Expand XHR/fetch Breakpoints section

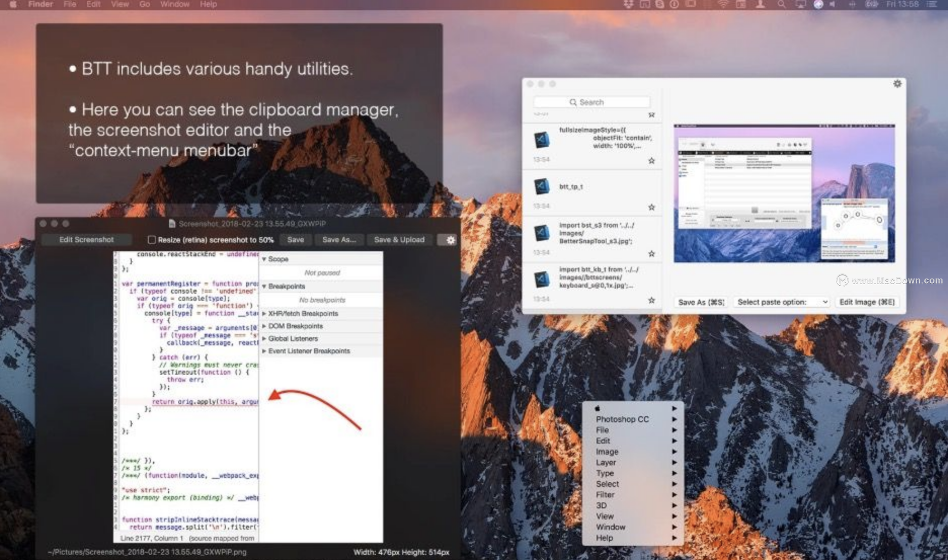pos(264,314)
